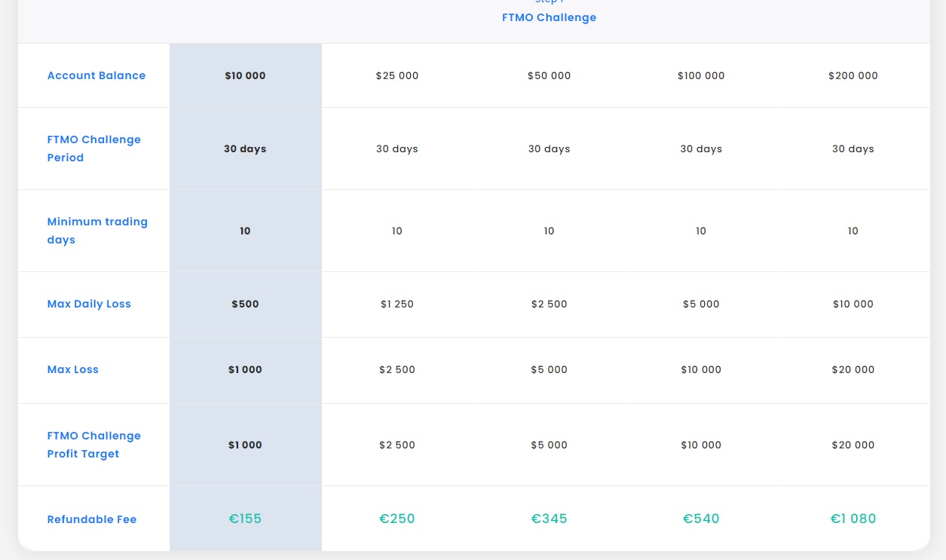Click the Account Balance row label
This screenshot has width=946, height=560.
96,75
